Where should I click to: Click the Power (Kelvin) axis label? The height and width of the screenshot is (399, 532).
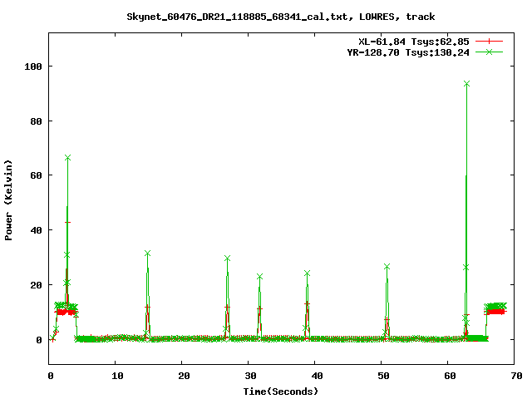(8, 200)
